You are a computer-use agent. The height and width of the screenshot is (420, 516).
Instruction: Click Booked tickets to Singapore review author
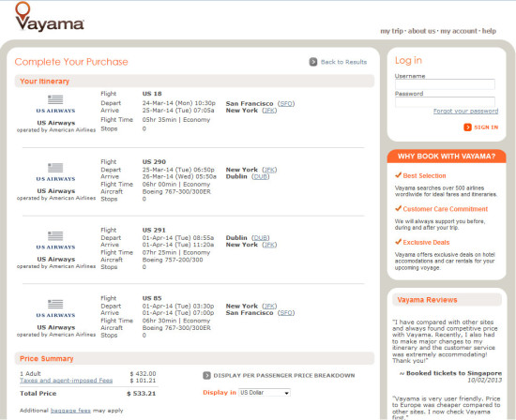click(x=454, y=373)
